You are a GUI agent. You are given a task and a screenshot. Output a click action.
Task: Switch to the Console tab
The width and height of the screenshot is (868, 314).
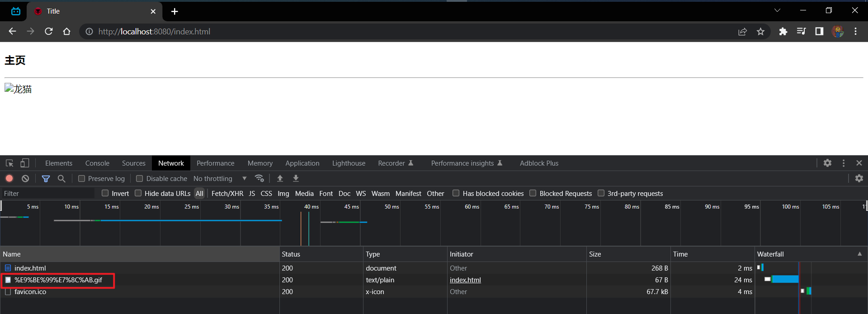[97, 163]
